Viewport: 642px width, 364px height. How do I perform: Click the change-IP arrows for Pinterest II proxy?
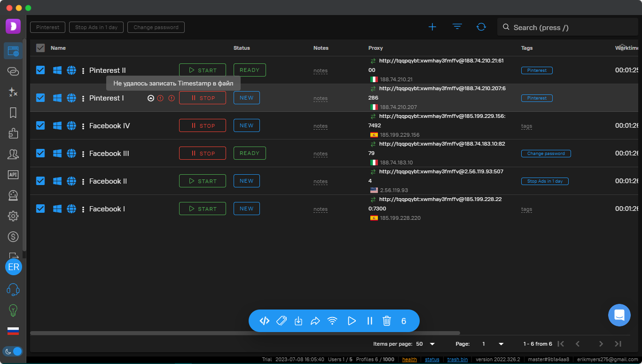[x=373, y=61]
